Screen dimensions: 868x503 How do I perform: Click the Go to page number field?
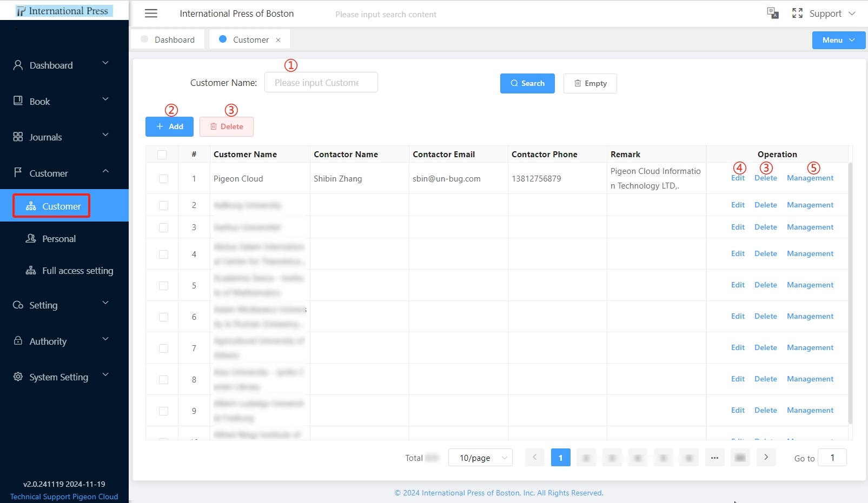pos(832,458)
